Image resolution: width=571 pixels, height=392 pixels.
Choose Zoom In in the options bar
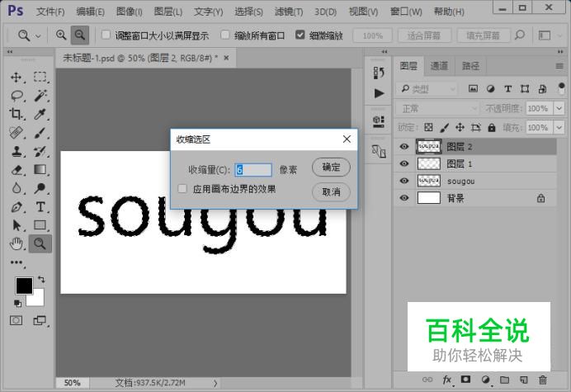61,35
